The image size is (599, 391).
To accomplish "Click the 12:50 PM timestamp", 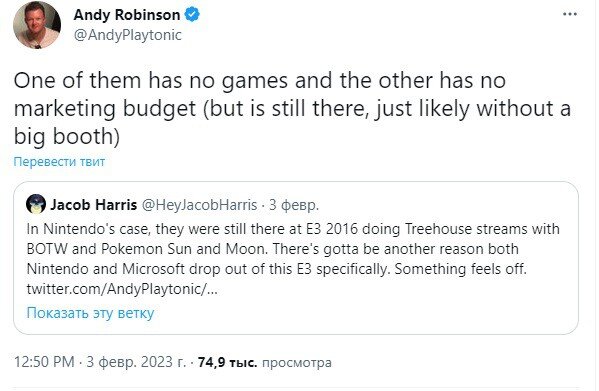I will 44,362.
